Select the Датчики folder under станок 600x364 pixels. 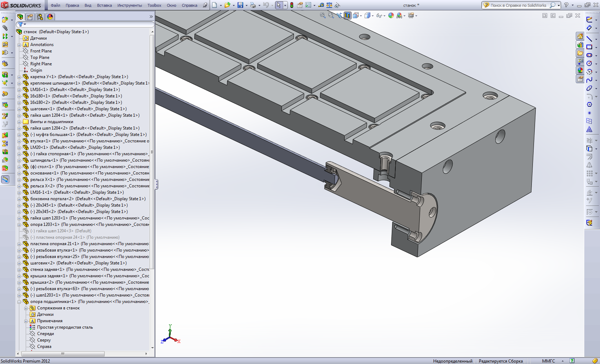point(38,38)
